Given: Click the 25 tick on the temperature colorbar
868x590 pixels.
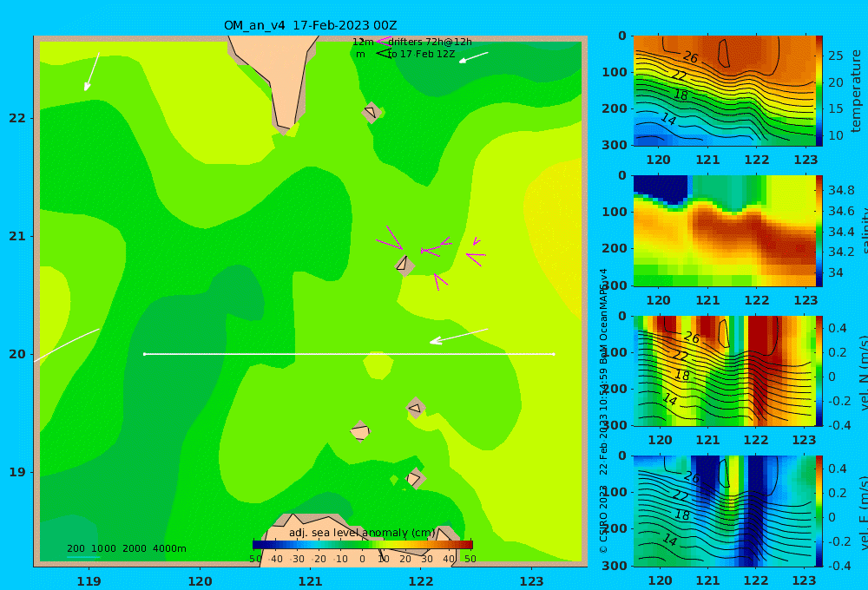Looking at the screenshot, I should point(836,56).
